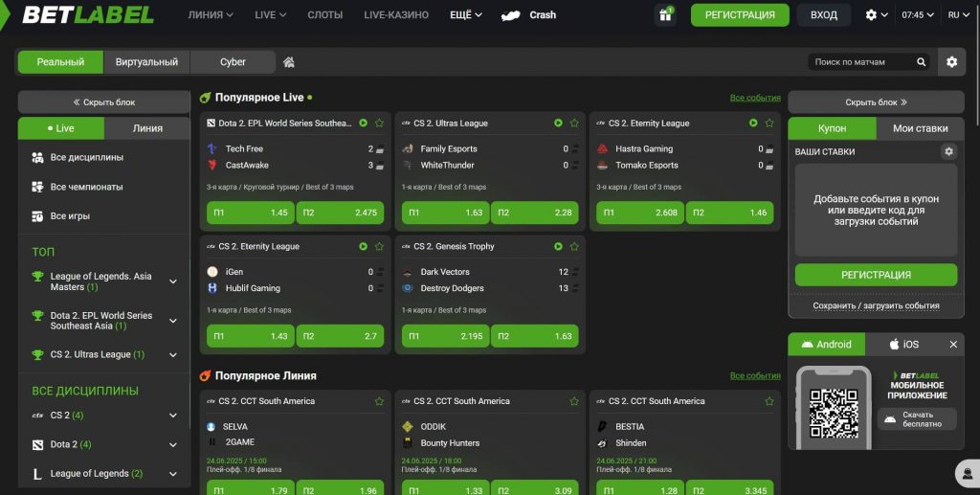This screenshot has width=980, height=495.
Task: Open Все игры in sidebar
Action: [x=103, y=216]
